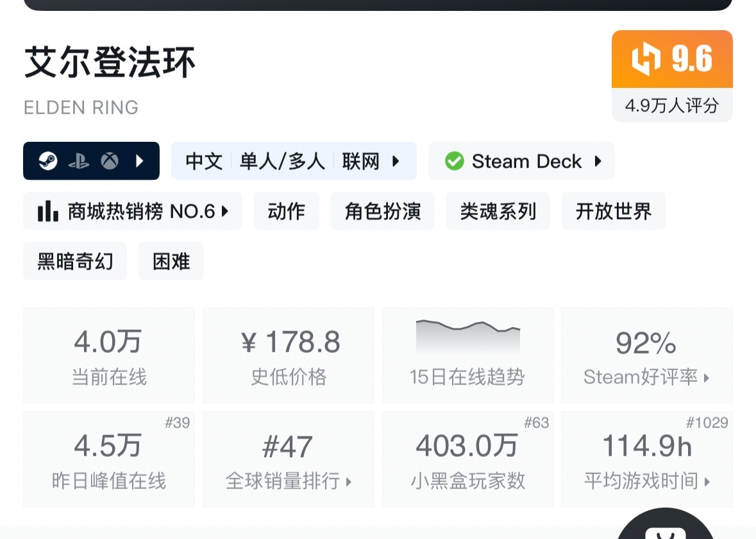
Task: Click the bar chart icon beside 商城热销榜
Action: (48, 211)
